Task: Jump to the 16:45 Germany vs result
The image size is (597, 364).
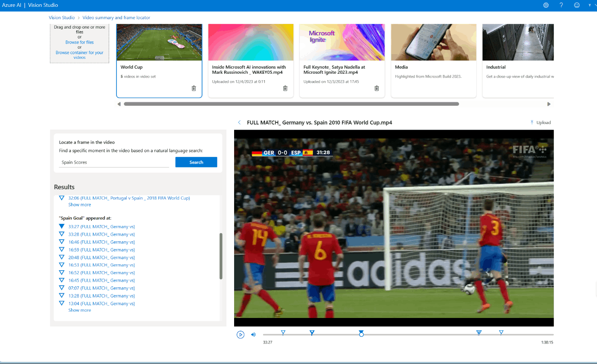Action: [x=101, y=280]
